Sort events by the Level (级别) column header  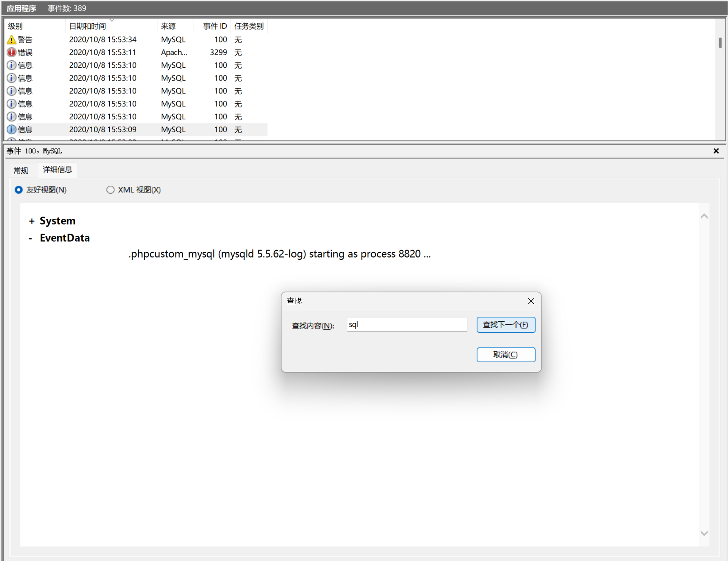coord(16,26)
